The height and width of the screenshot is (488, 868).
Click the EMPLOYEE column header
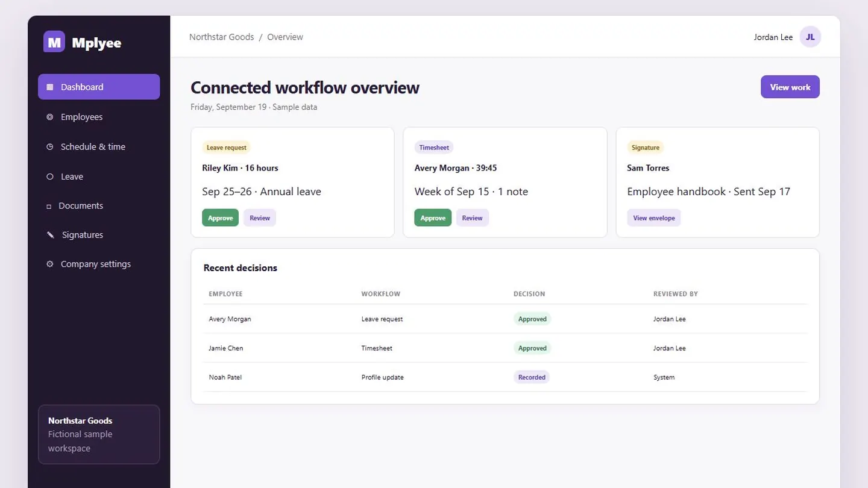(x=225, y=294)
